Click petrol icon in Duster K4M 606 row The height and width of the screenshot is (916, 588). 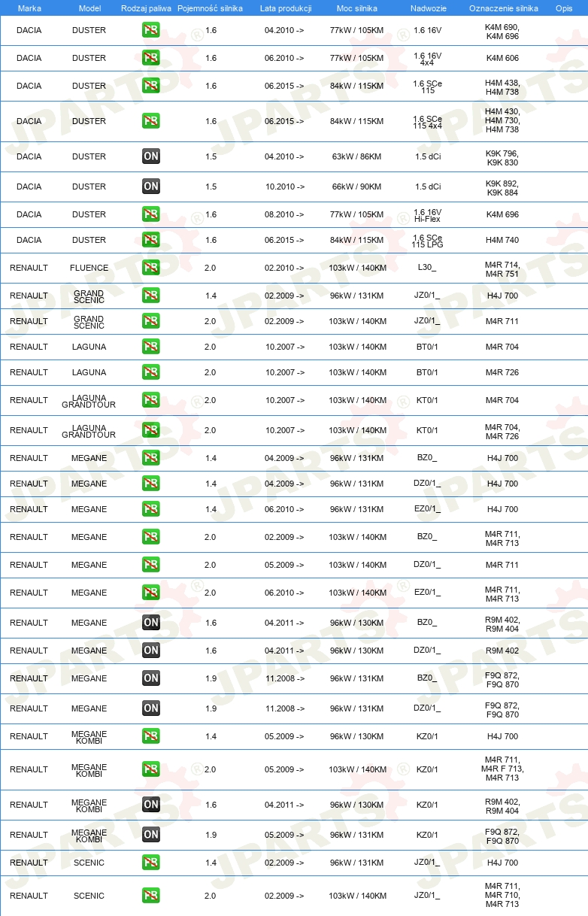coord(151,58)
